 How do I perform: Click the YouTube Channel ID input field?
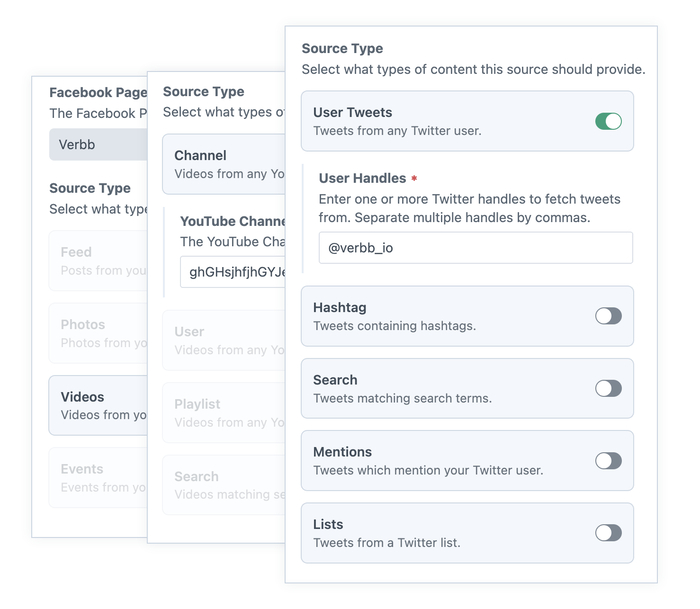tap(233, 272)
